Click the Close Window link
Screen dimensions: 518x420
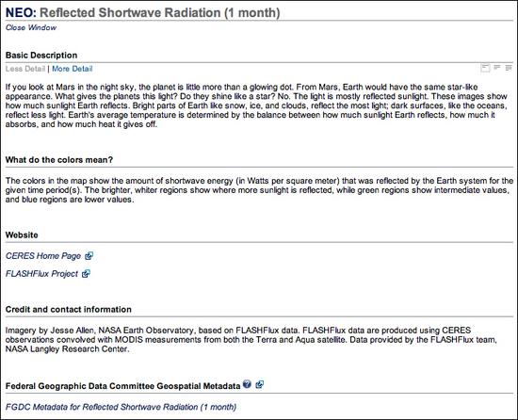(x=31, y=27)
